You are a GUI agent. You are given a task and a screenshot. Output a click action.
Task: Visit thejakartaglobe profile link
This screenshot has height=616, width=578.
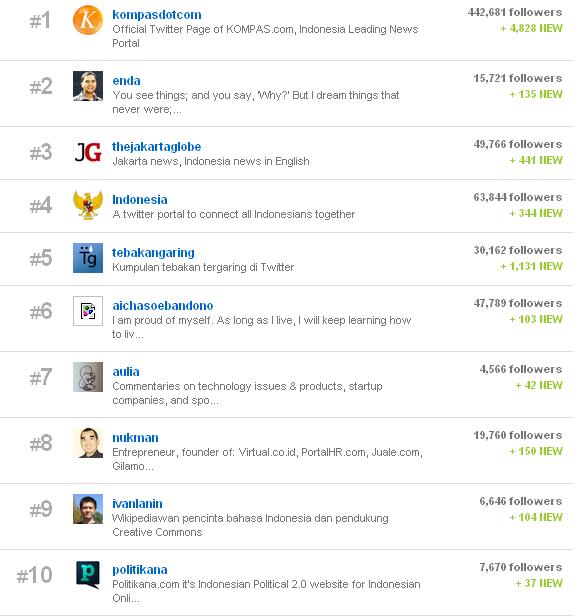[x=157, y=147]
